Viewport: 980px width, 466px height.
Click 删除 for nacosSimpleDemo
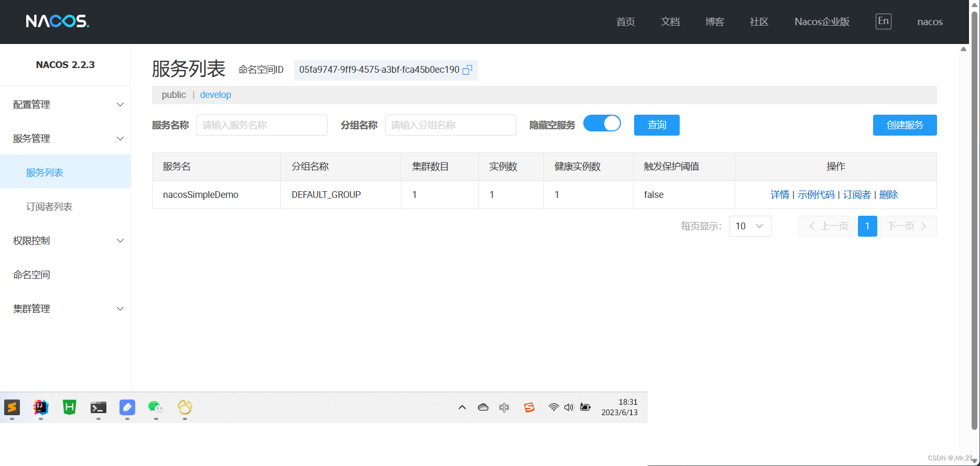point(888,195)
